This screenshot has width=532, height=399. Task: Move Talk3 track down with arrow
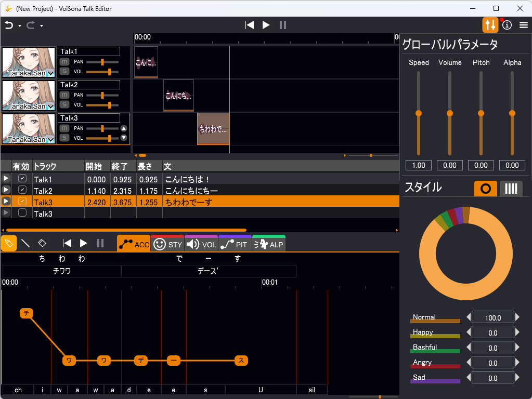[x=124, y=138]
